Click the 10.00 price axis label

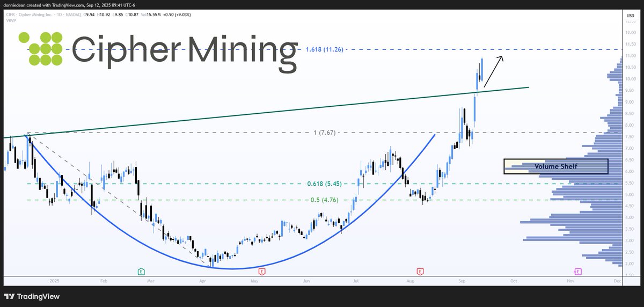(631, 79)
